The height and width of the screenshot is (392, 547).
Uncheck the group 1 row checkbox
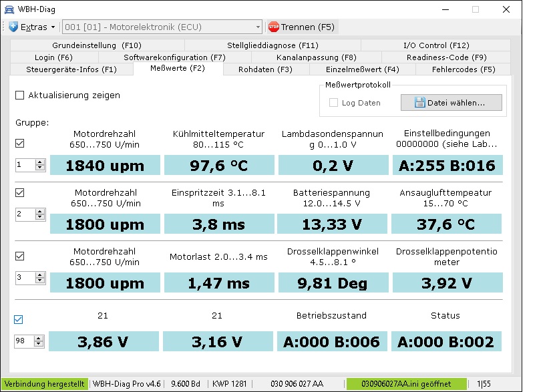(19, 144)
